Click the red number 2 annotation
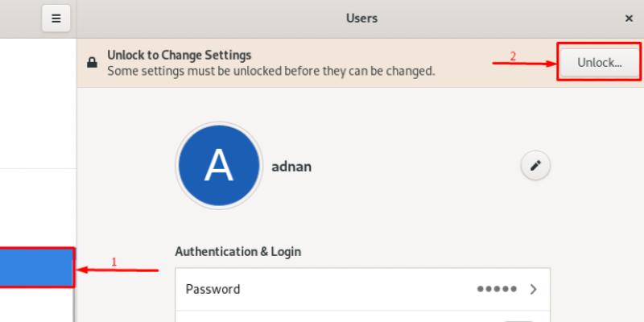Image resolution: width=644 pixels, height=322 pixels. tap(513, 56)
